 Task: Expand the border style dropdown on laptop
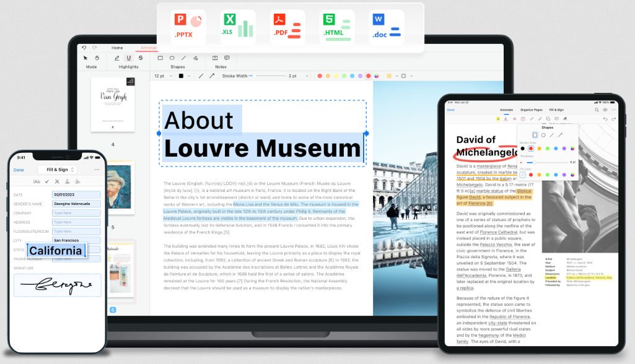click(411, 76)
